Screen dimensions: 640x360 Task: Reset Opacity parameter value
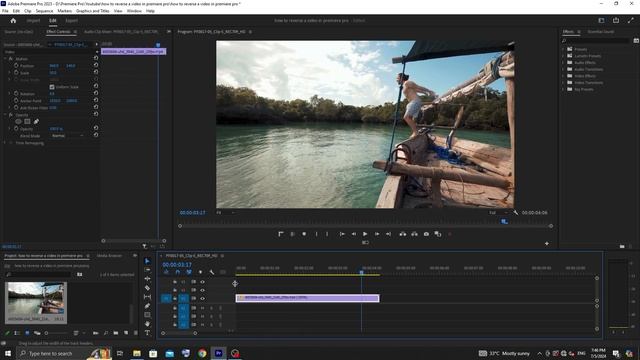pos(96,129)
